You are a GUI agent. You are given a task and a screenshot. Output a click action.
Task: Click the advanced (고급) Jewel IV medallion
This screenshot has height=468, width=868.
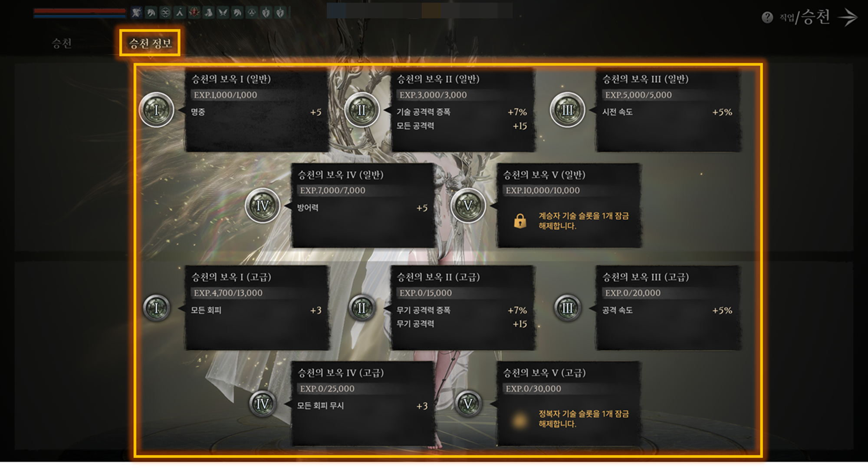click(263, 404)
